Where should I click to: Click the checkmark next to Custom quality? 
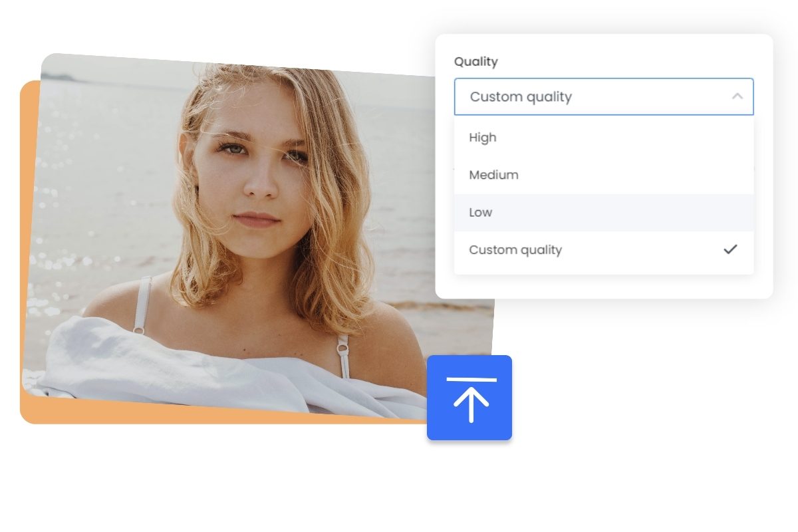click(730, 249)
